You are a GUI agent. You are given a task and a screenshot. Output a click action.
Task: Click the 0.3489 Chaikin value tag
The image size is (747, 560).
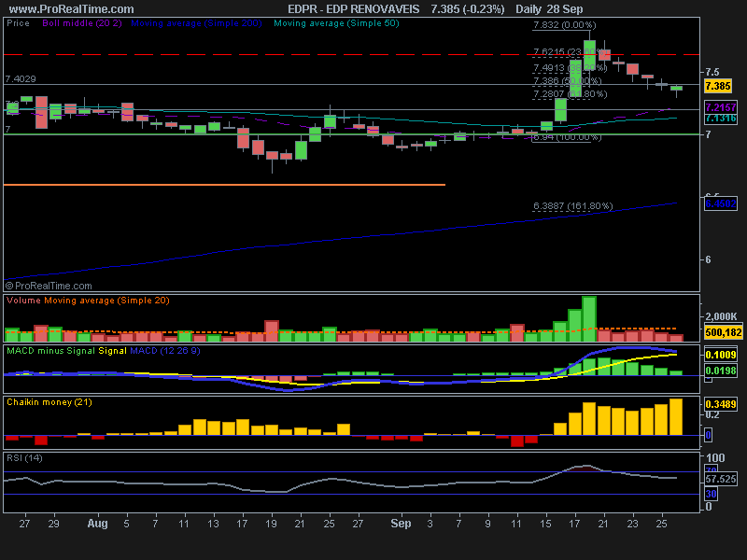pyautogui.click(x=720, y=404)
